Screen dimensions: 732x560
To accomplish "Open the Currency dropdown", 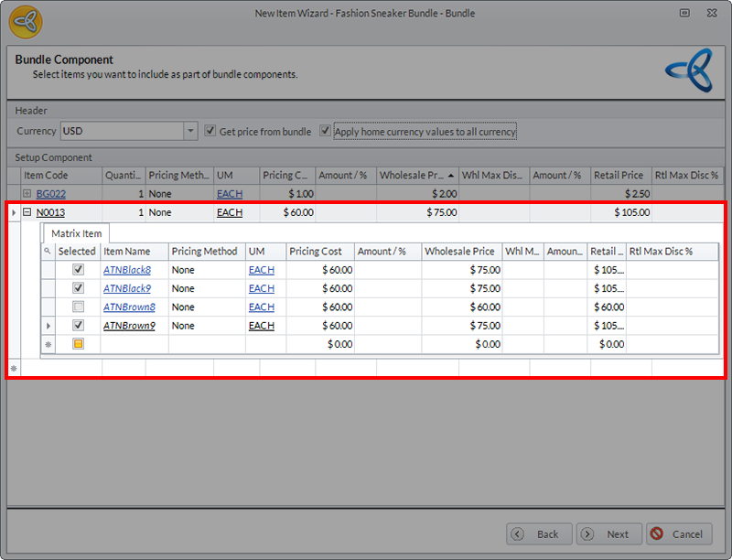I will [190, 131].
